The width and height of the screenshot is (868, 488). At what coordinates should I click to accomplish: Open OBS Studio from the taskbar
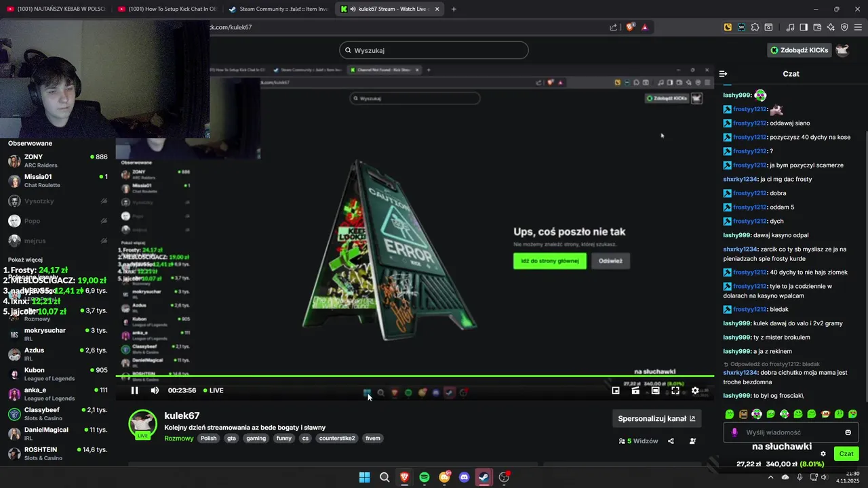pos(504,477)
